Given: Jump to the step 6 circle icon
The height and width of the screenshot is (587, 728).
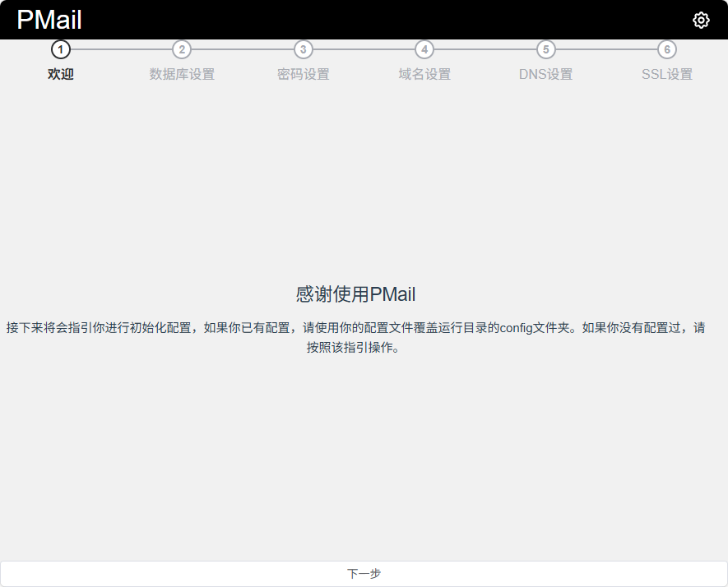Looking at the screenshot, I should tap(667, 49).
